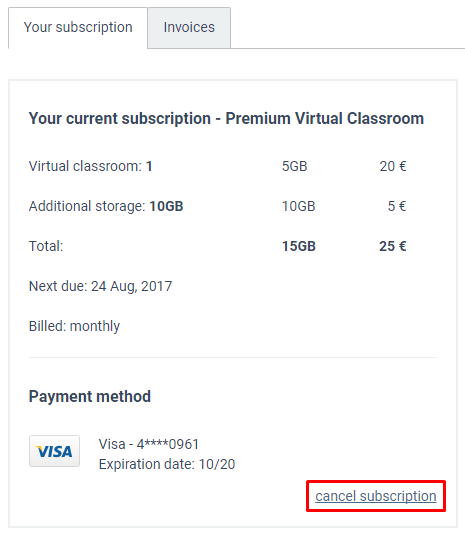Open the Invoices tab
Viewport: 465px width, 546px height.
(x=189, y=28)
